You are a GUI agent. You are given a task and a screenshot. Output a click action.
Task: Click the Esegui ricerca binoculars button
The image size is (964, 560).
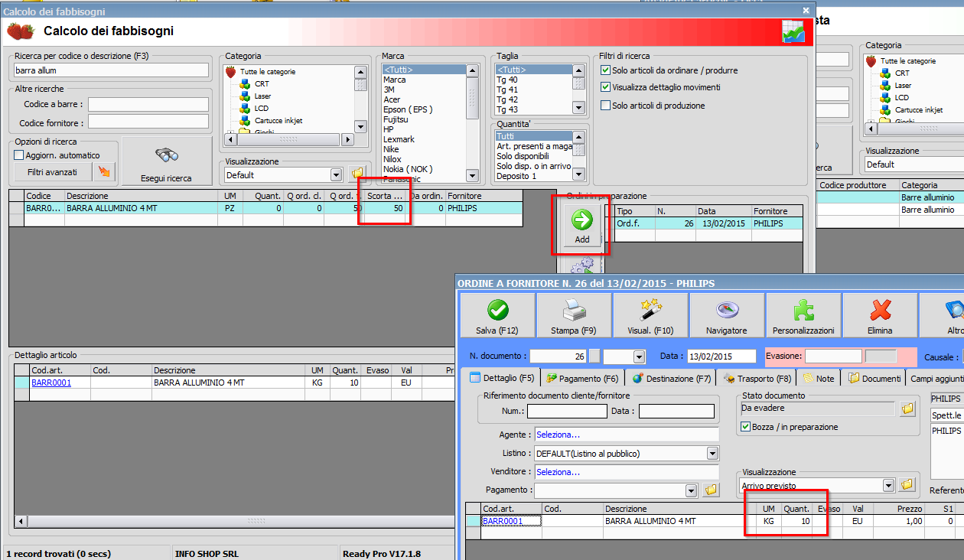pyautogui.click(x=166, y=161)
